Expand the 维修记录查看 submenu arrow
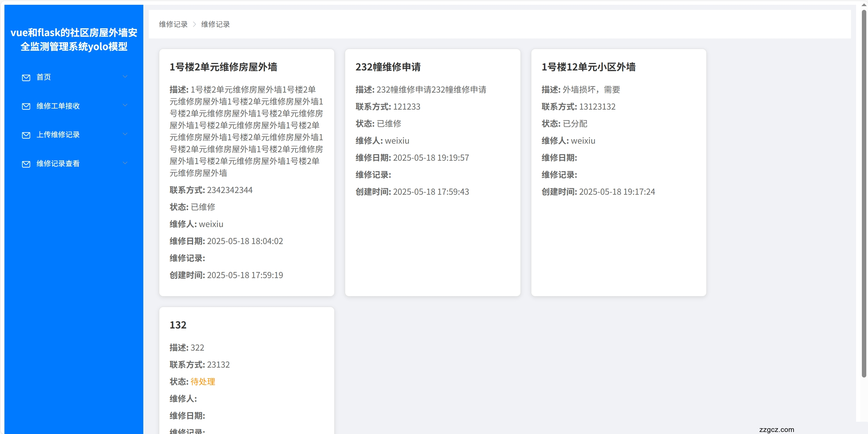This screenshot has width=868, height=434. [x=125, y=163]
